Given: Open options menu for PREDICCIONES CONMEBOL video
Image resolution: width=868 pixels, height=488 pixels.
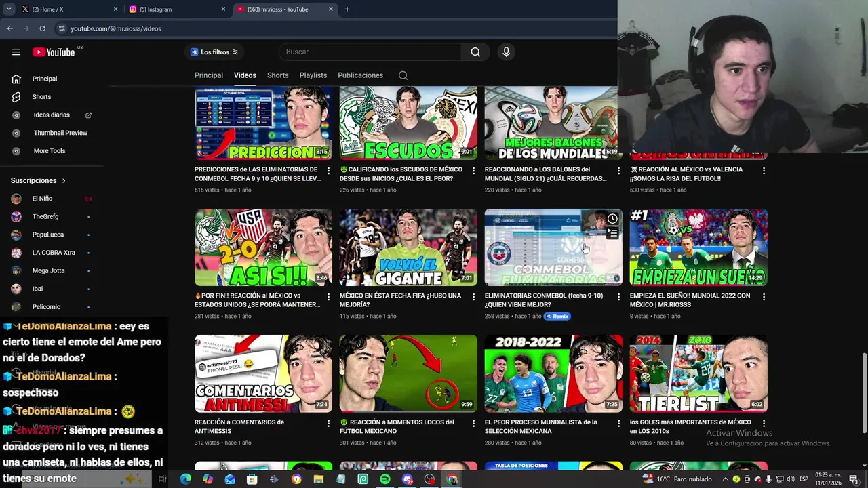Looking at the screenshot, I should [x=328, y=171].
